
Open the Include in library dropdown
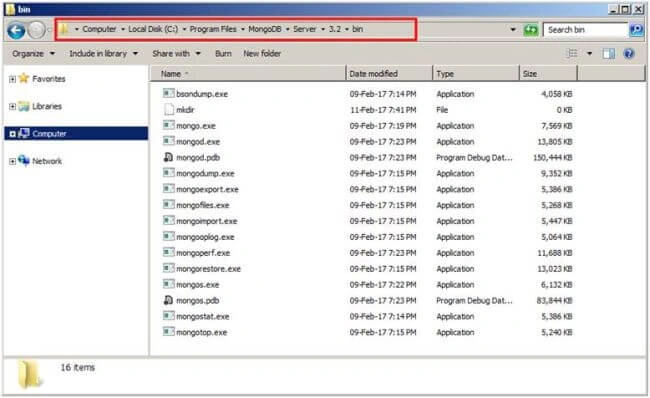click(104, 53)
